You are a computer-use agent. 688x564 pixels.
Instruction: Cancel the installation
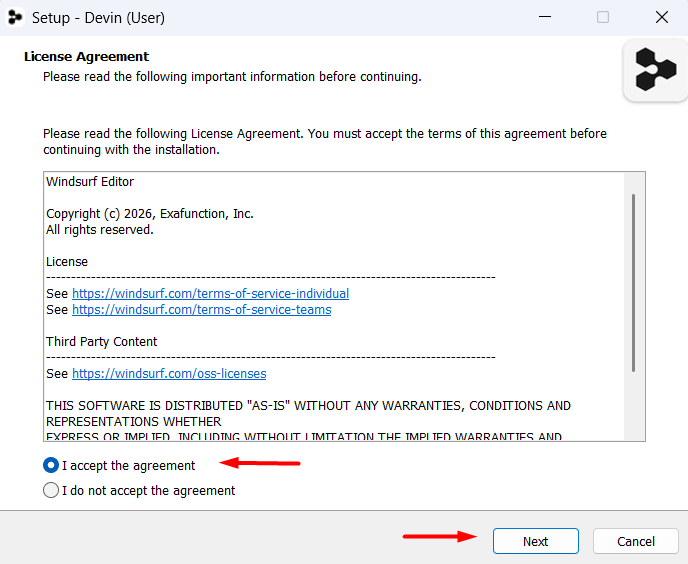pyautogui.click(x=635, y=541)
